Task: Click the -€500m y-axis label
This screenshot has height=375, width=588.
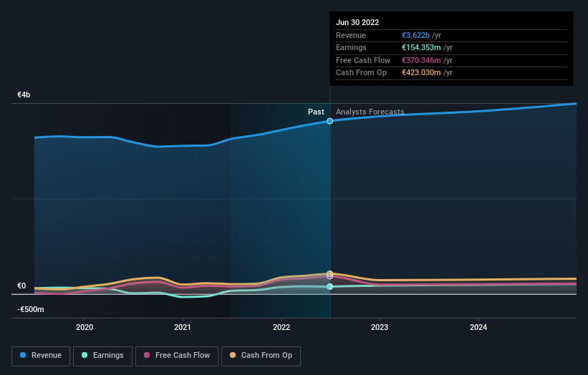Action: pos(30,309)
